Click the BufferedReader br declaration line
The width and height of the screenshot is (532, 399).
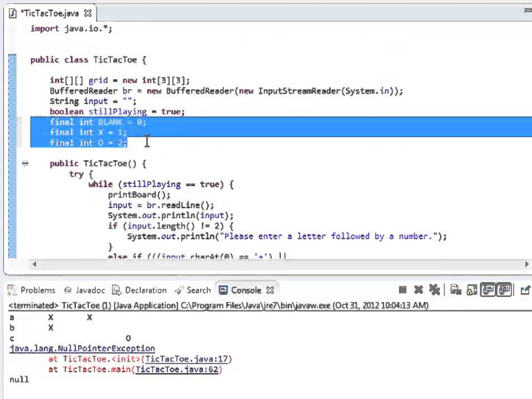[226, 91]
